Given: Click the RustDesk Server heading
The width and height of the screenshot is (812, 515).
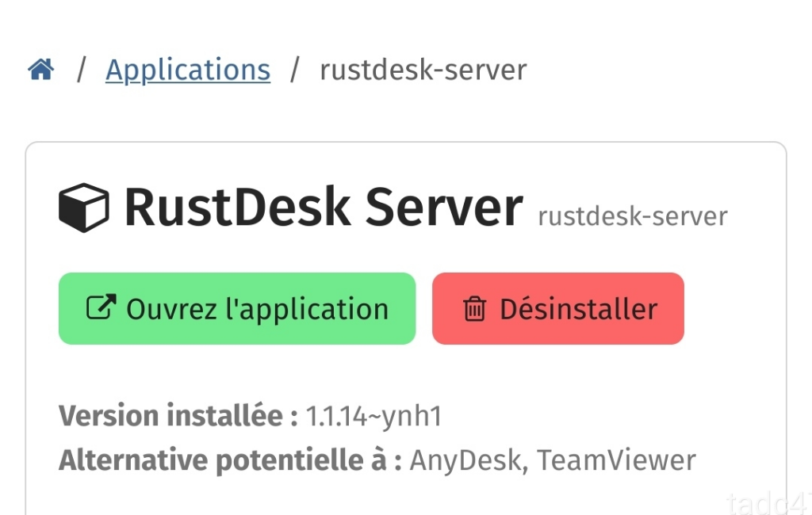Looking at the screenshot, I should pos(324,207).
